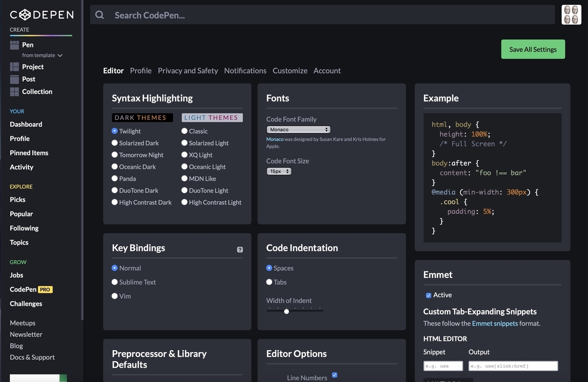Click the HTML Output input field
The height and width of the screenshot is (382, 588).
point(513,366)
